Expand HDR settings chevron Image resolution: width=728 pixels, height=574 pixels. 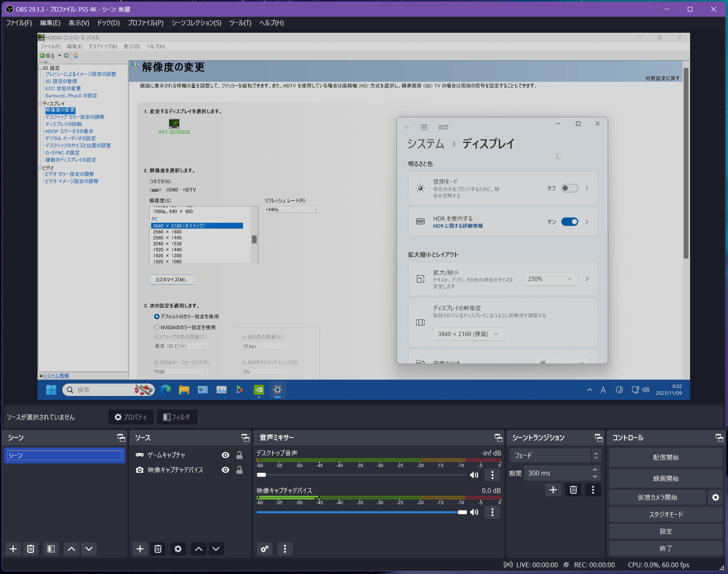point(587,222)
